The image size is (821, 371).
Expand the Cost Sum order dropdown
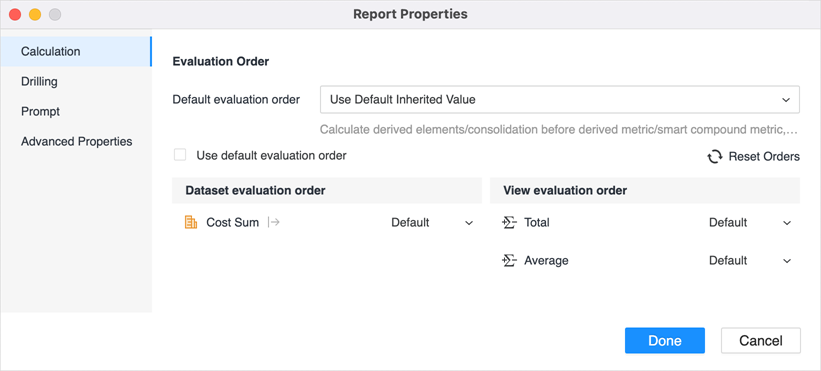tap(432, 222)
